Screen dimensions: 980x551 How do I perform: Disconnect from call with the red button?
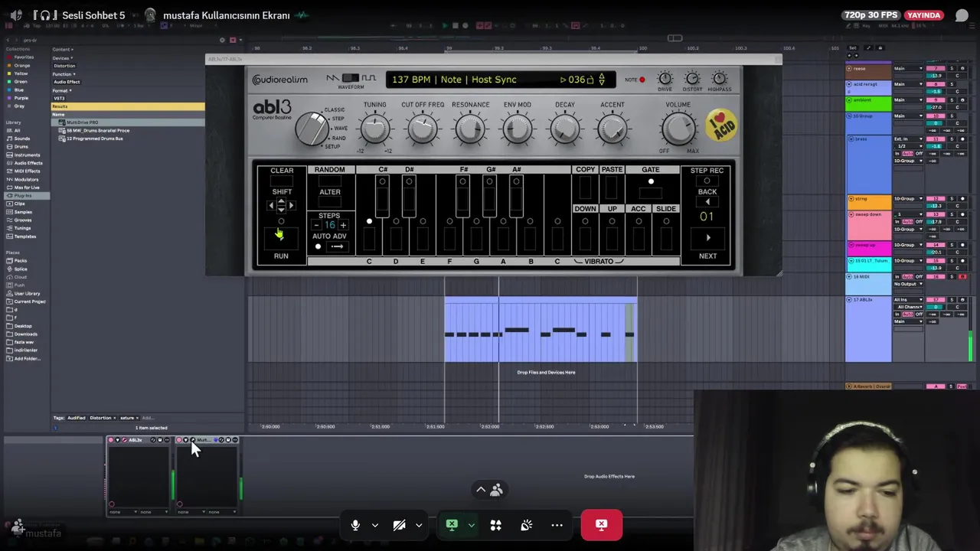pyautogui.click(x=602, y=525)
